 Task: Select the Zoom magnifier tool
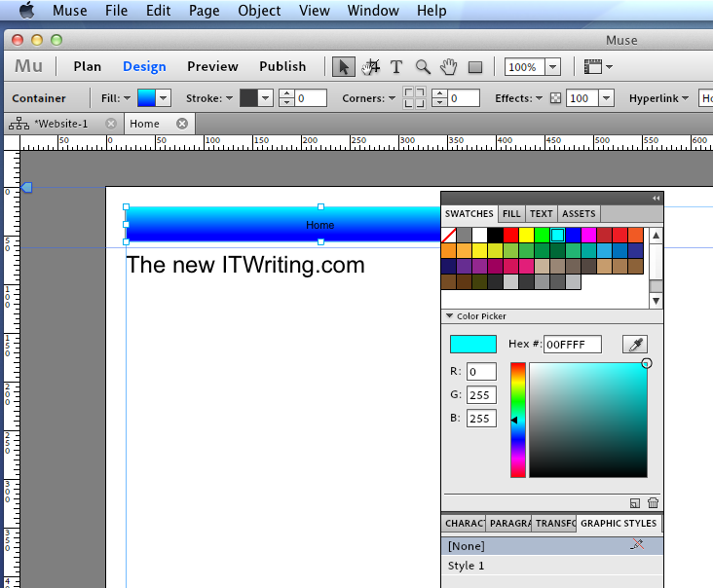(423, 67)
